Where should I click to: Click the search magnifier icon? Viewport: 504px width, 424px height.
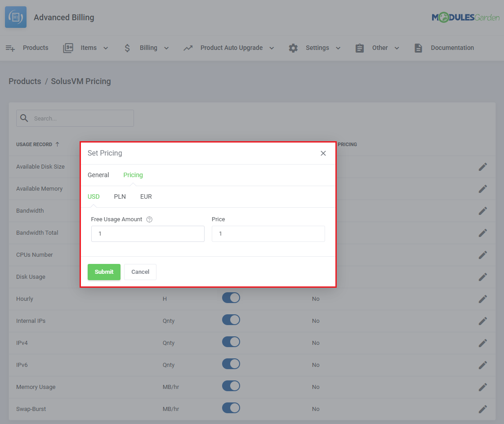(24, 118)
